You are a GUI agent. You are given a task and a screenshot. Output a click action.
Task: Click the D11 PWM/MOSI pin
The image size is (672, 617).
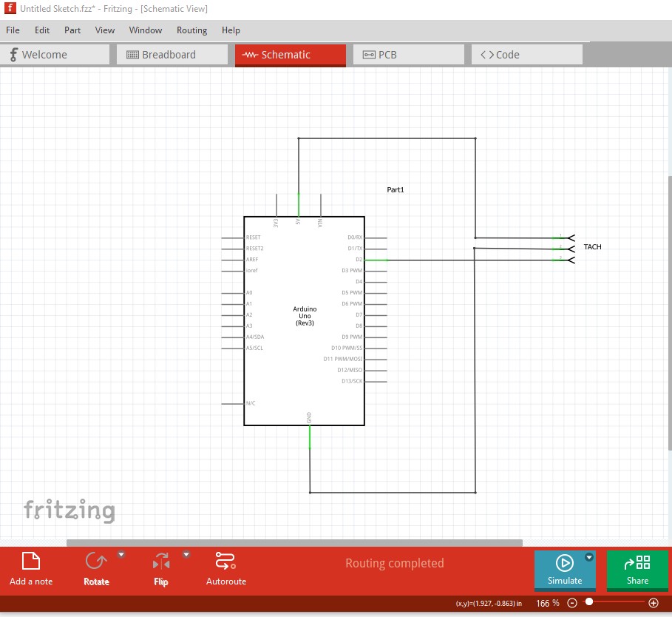click(x=376, y=360)
